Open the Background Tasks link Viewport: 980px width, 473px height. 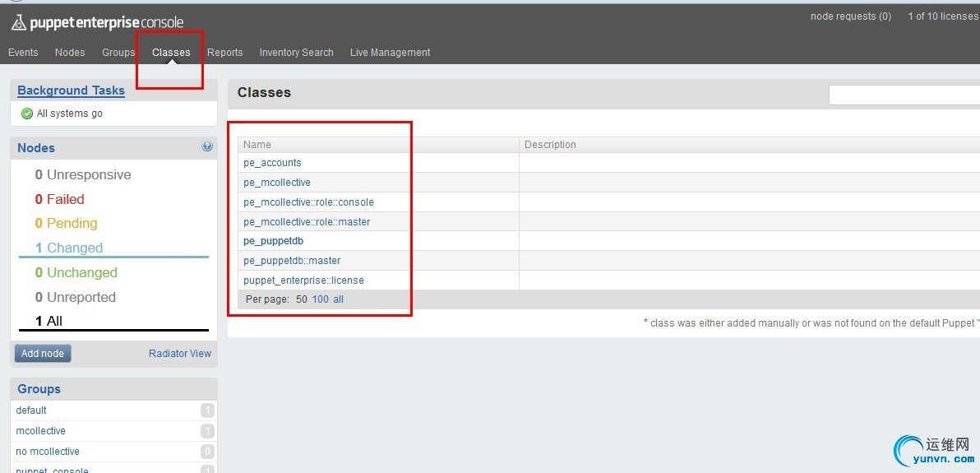click(x=72, y=90)
